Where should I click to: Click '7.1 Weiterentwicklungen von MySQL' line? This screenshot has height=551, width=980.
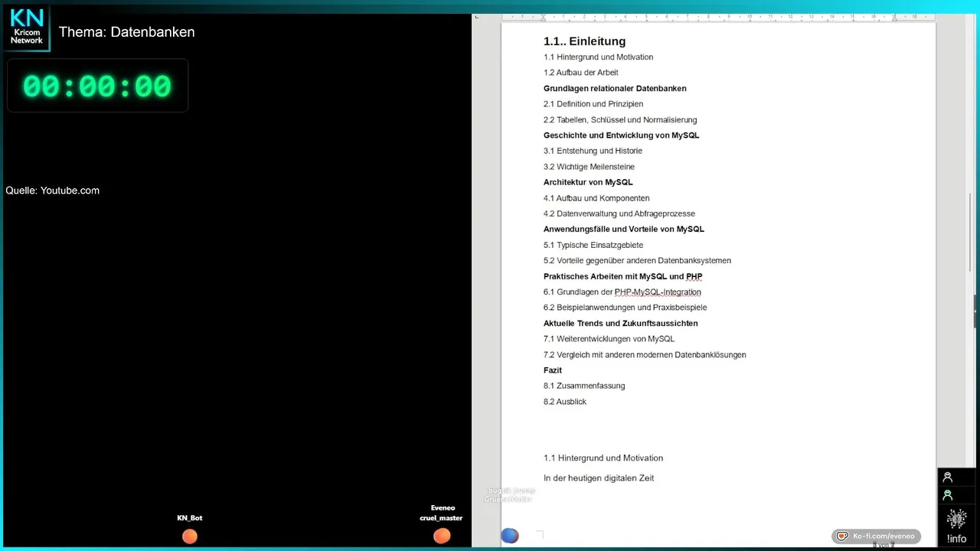click(609, 339)
